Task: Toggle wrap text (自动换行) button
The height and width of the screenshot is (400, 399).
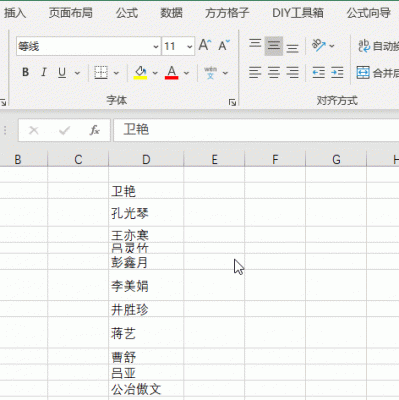Action: [378, 46]
